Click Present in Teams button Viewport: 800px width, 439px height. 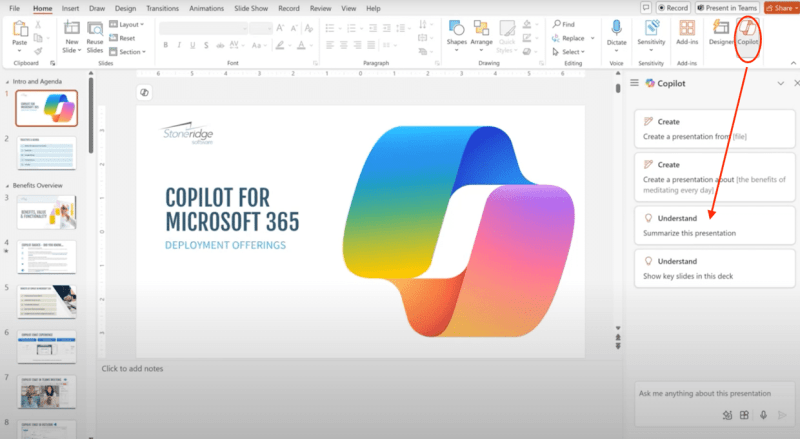coord(727,8)
